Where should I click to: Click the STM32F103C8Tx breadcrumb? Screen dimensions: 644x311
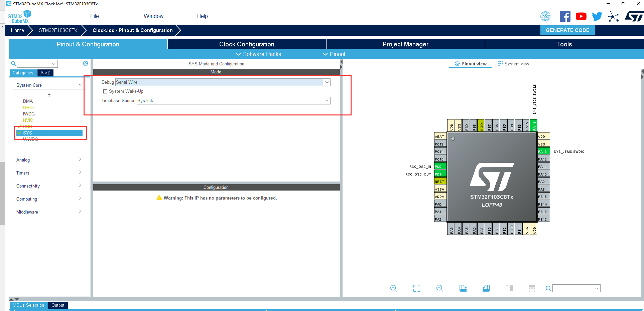[x=58, y=30]
